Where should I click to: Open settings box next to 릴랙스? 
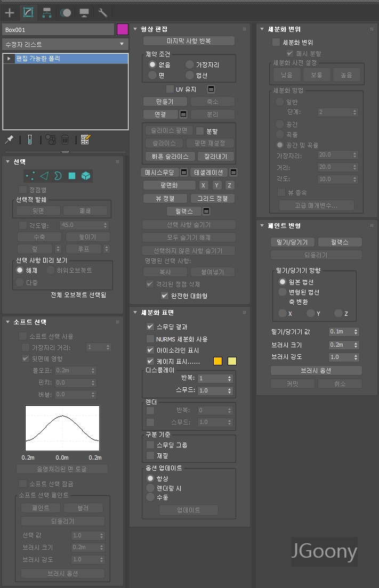(206, 211)
